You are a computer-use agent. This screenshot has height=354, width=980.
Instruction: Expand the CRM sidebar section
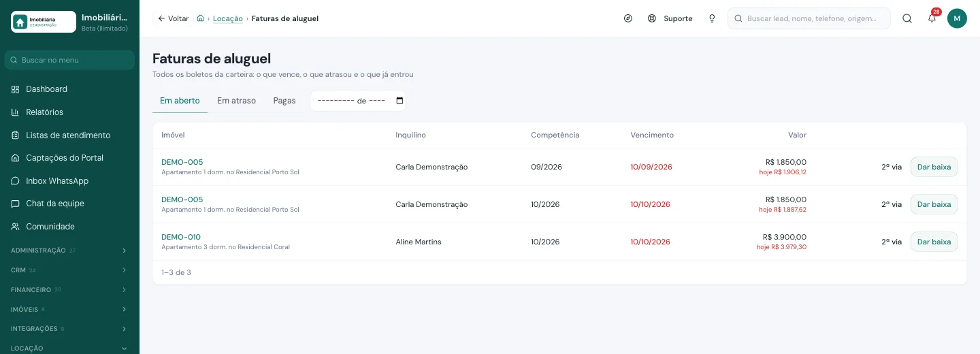pyautogui.click(x=69, y=270)
